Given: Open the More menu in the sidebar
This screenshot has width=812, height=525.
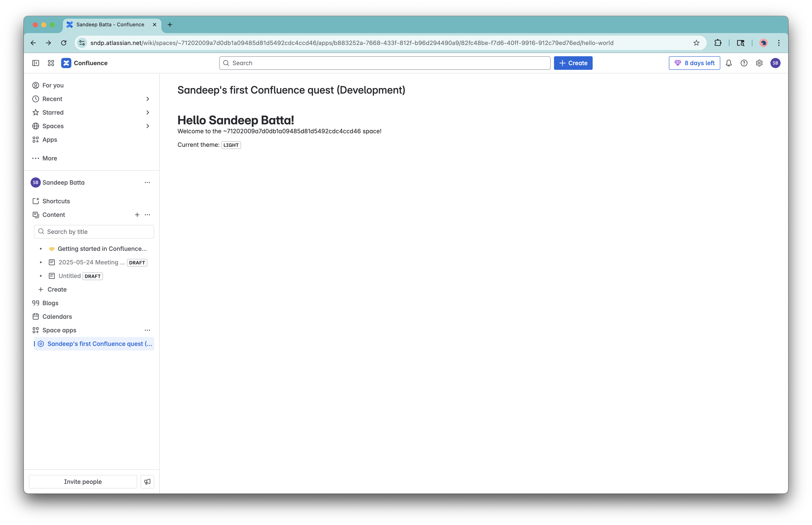Looking at the screenshot, I should coord(49,158).
